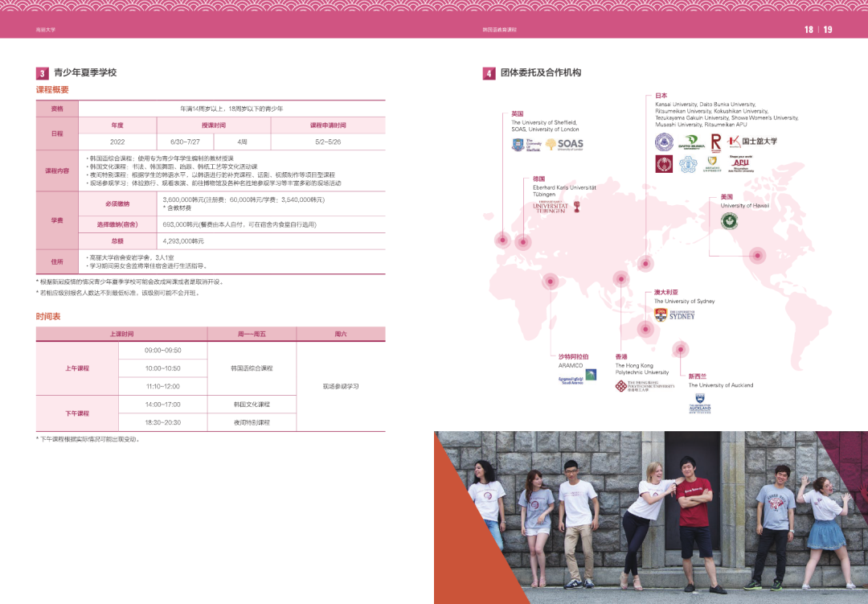
Task: Click the 上午课程 row header
Action: (77, 368)
